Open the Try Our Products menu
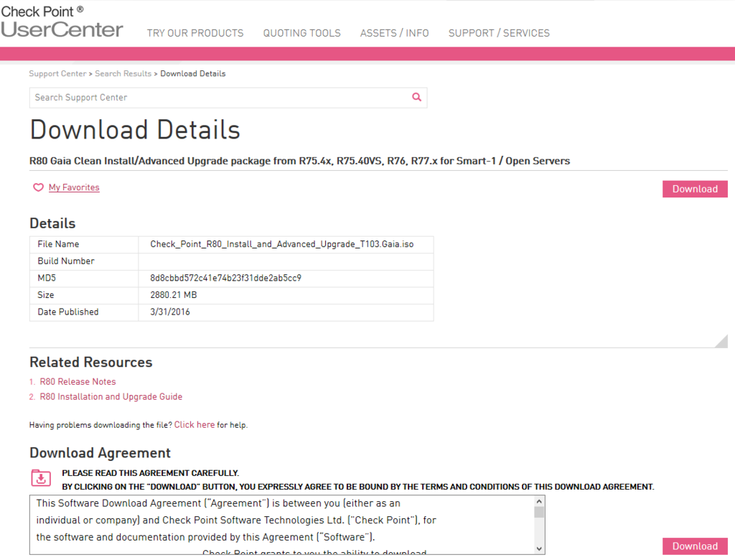735x560 pixels. click(195, 33)
